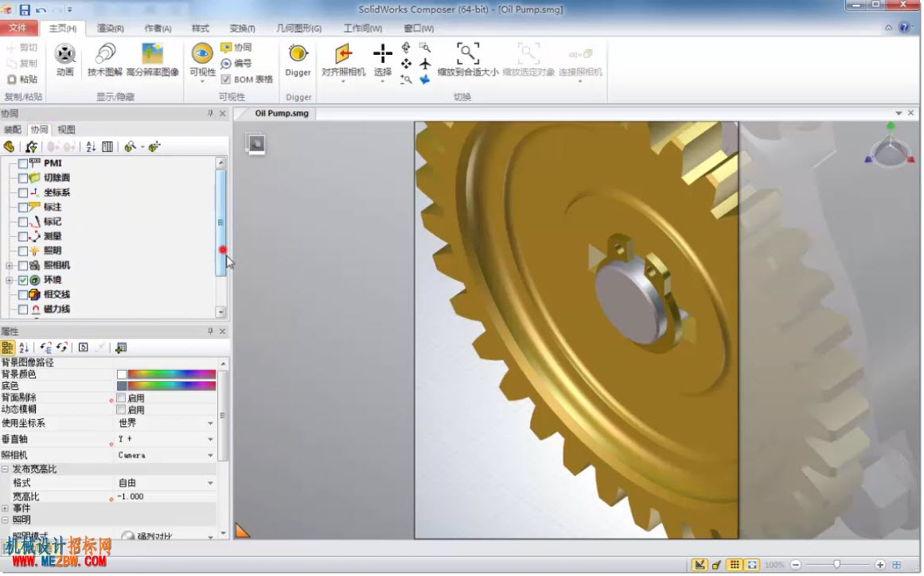Check the PMI checkbox
The height and width of the screenshot is (576, 924).
23,163
